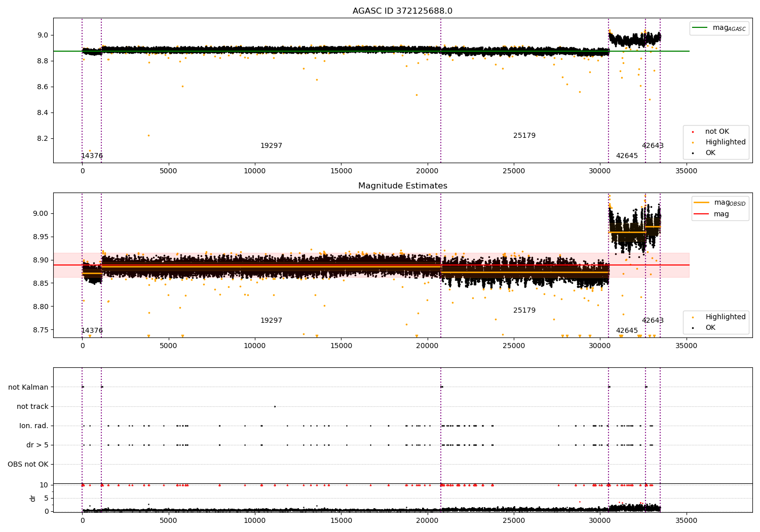The image size is (760, 532).
Task: Click the 19297 obsid label in top plot
Action: 271,146
